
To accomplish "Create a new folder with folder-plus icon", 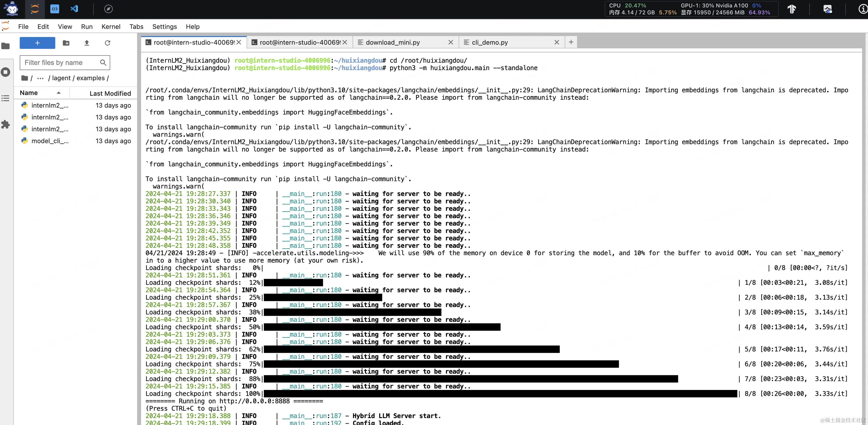I will (x=66, y=43).
